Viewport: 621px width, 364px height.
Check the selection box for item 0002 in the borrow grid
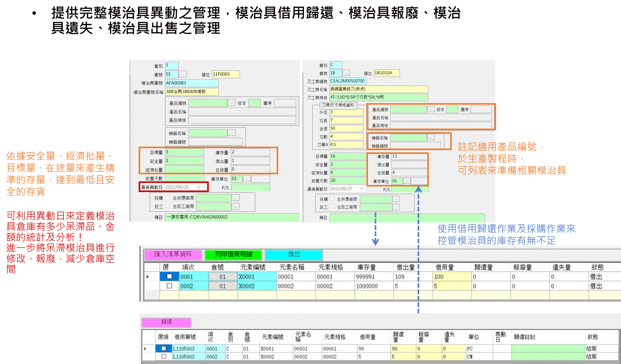(169, 286)
